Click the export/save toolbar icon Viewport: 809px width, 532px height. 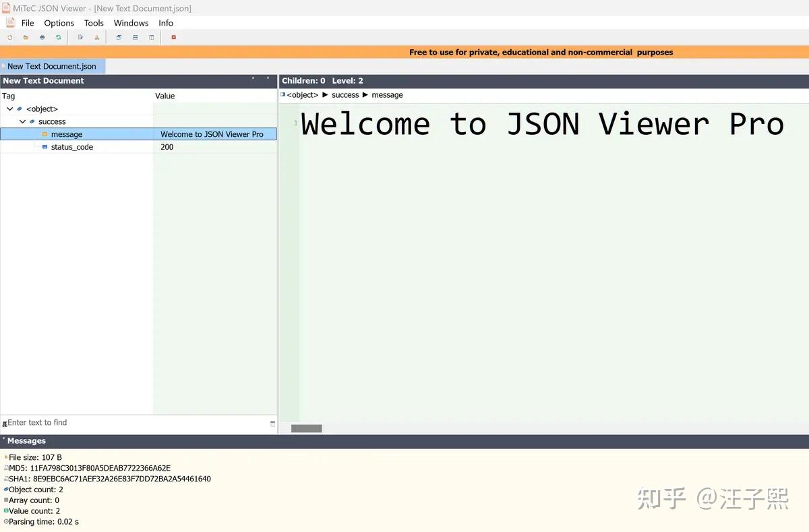(96, 37)
